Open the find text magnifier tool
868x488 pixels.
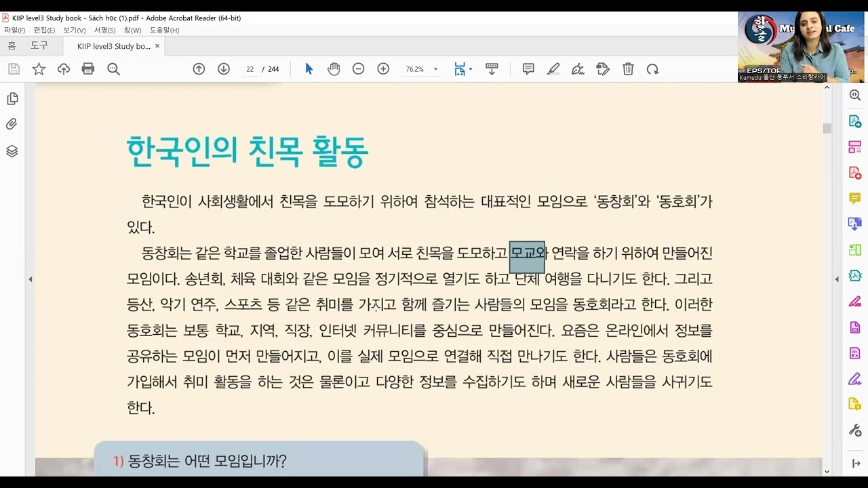click(x=113, y=68)
